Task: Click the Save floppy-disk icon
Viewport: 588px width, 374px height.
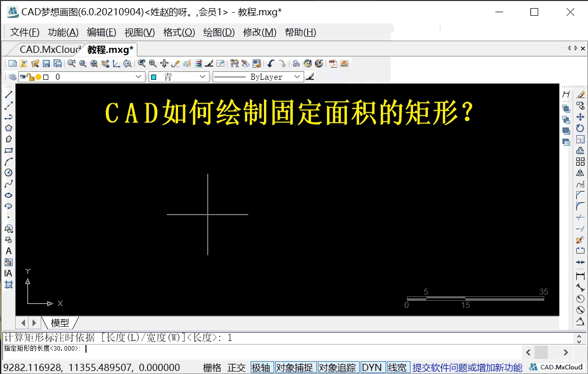Action: pos(46,64)
